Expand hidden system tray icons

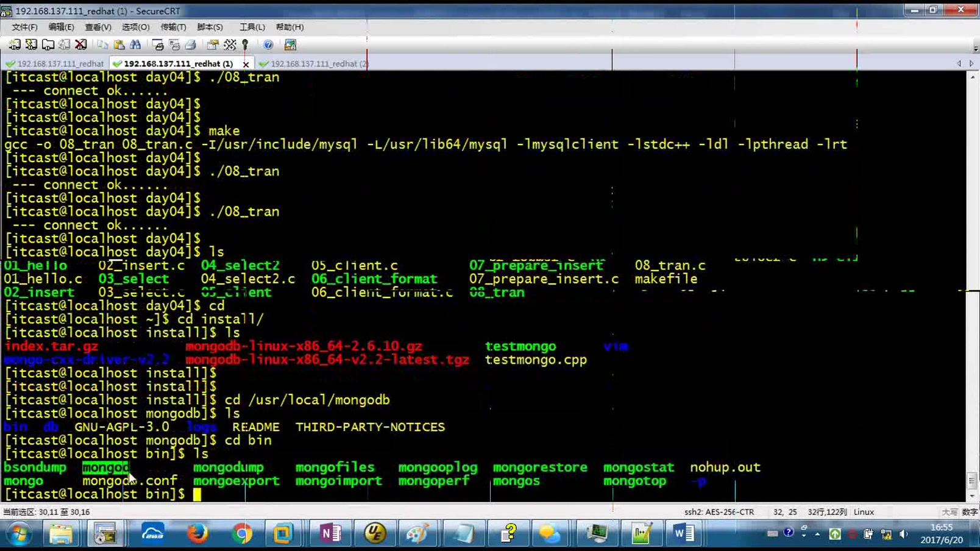point(817,534)
